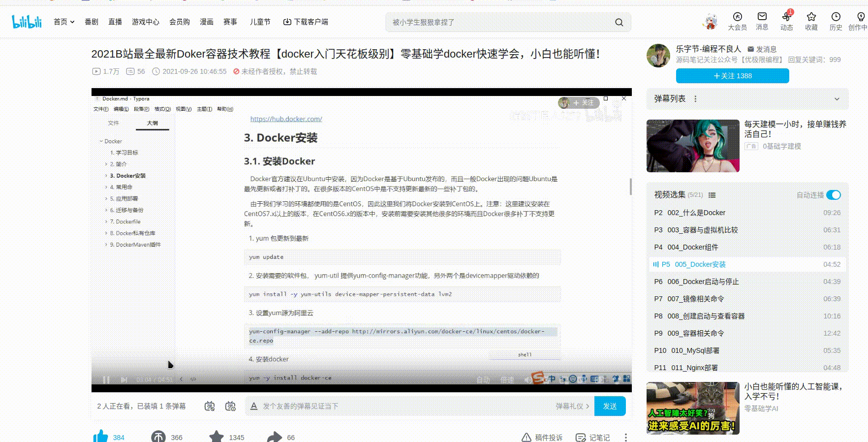Toggle 自动连播 autoplay switch
The width and height of the screenshot is (868, 442).
(834, 195)
